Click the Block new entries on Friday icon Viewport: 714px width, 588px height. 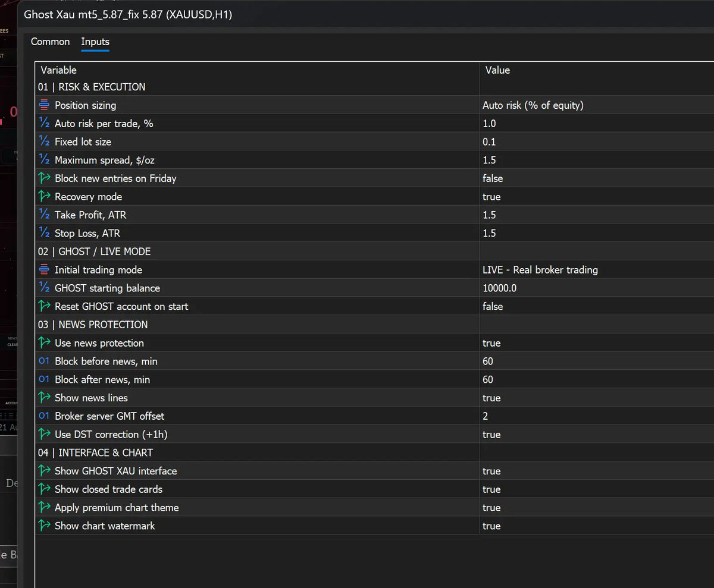[x=44, y=178]
